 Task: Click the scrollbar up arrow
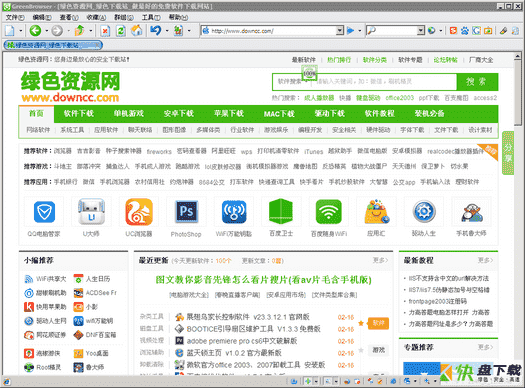click(x=518, y=56)
